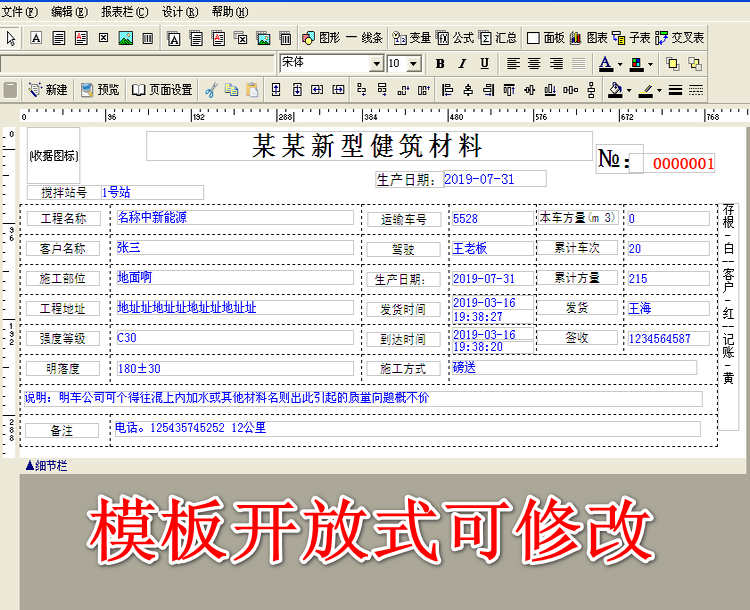Viewport: 750px width, 610px height.
Task: Align text to the right
Action: pyautogui.click(x=556, y=64)
